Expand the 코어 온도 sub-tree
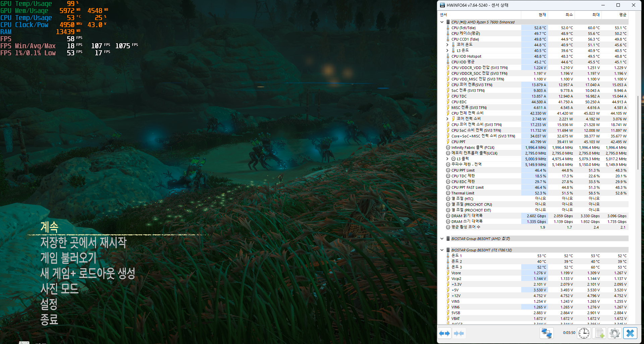Screen dimensions: 644x344 447,45
